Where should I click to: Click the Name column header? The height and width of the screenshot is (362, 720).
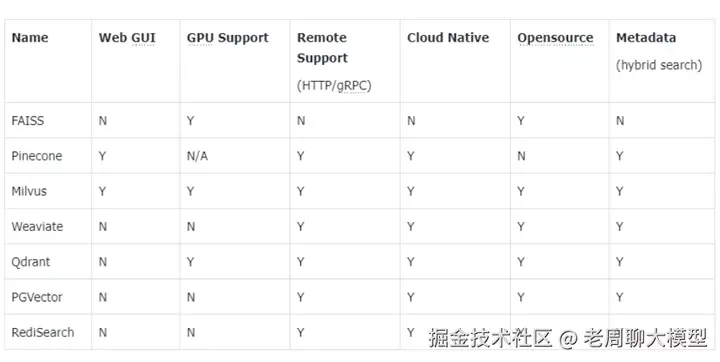click(30, 38)
